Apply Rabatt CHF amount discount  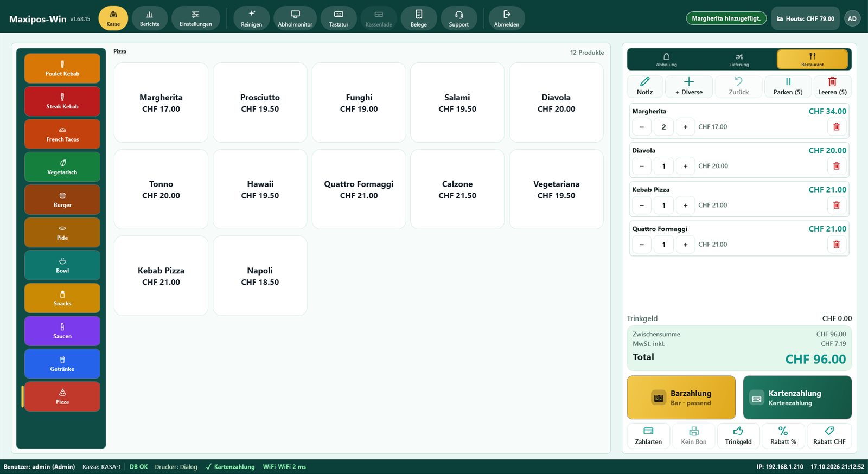click(829, 435)
